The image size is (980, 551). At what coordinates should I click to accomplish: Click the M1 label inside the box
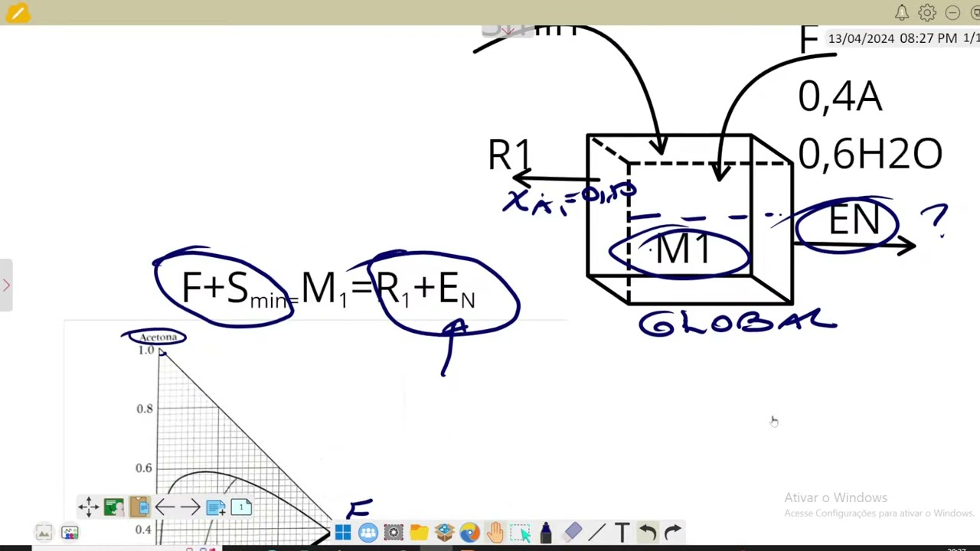[x=683, y=250]
